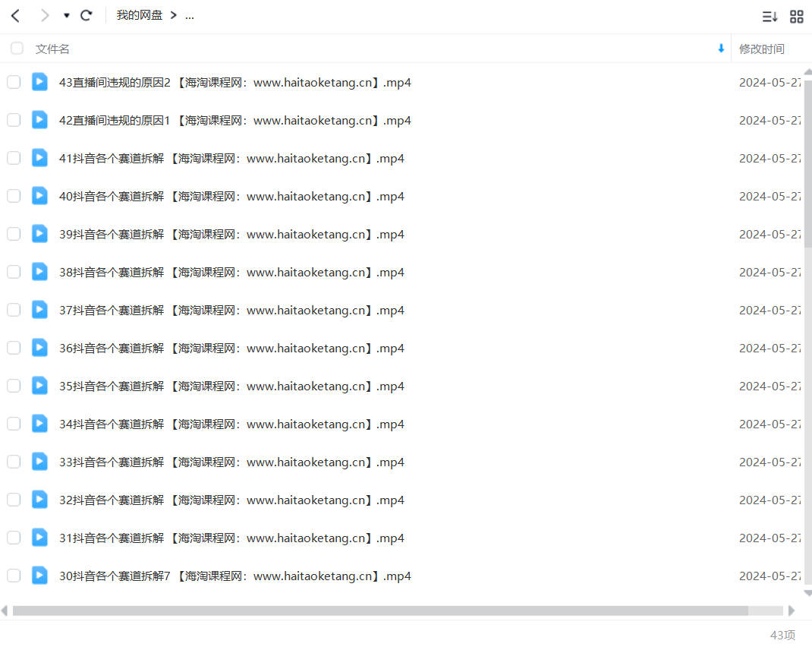The image size is (812, 650).
Task: Click video icon of file 37抖音各个赛道拆解
Action: point(40,310)
